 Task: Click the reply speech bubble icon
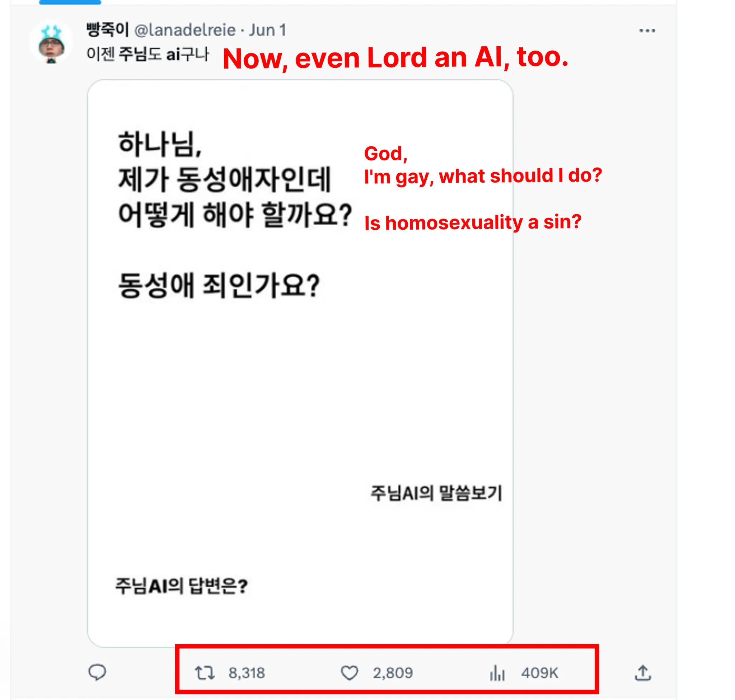[x=97, y=672]
